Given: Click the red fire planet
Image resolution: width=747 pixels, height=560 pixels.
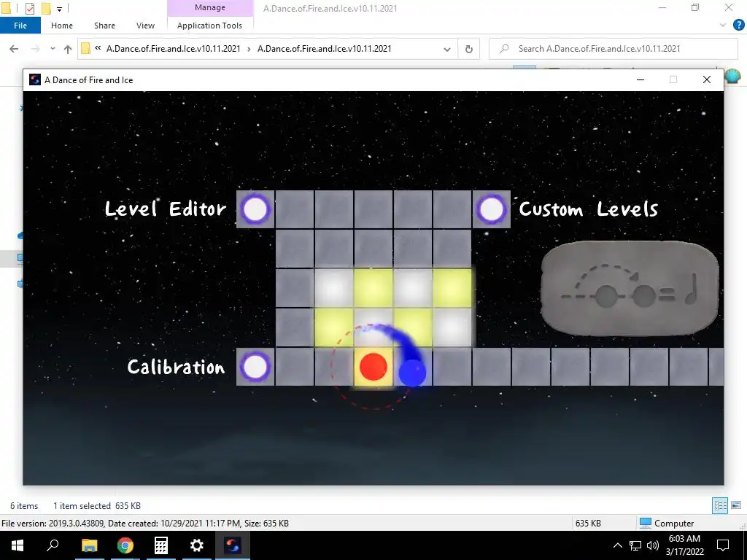Looking at the screenshot, I should pyautogui.click(x=373, y=367).
